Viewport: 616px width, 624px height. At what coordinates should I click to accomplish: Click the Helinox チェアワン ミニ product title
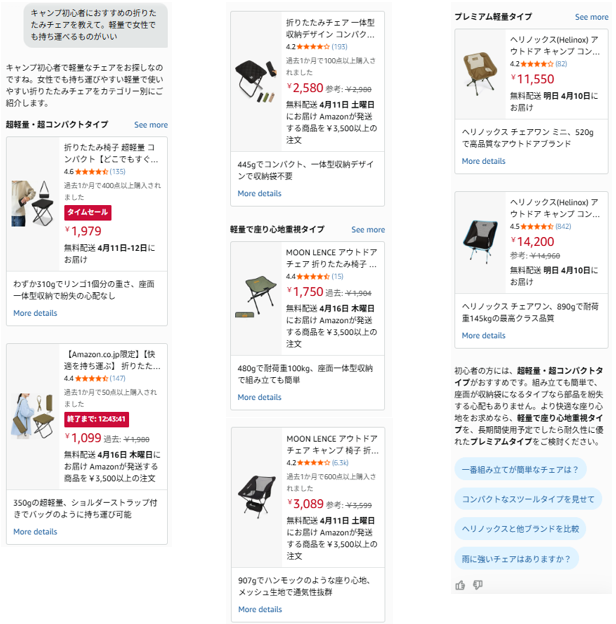pyautogui.click(x=555, y=45)
